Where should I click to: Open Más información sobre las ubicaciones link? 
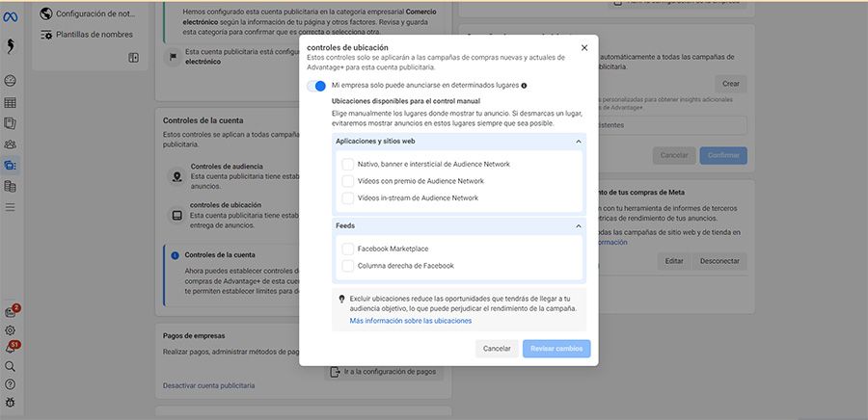(411, 321)
